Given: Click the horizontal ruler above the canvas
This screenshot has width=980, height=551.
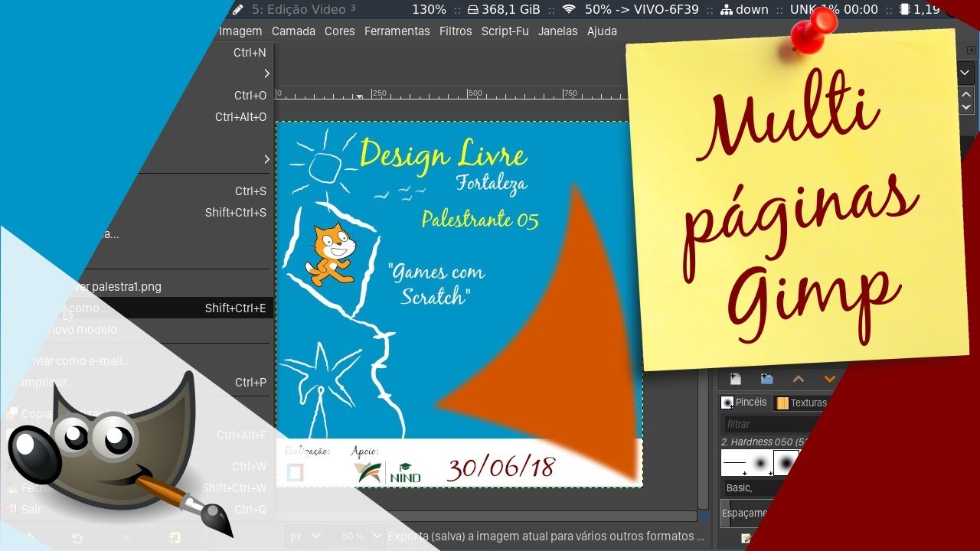Looking at the screenshot, I should tap(452, 93).
